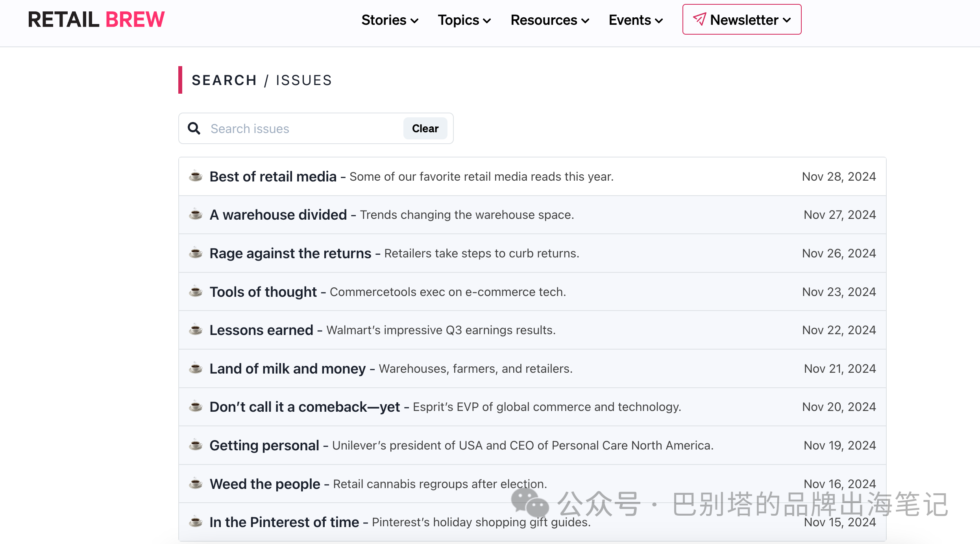Click text 'Walmart's impressive Q3 earnings results.'
This screenshot has height=544, width=980.
point(441,330)
